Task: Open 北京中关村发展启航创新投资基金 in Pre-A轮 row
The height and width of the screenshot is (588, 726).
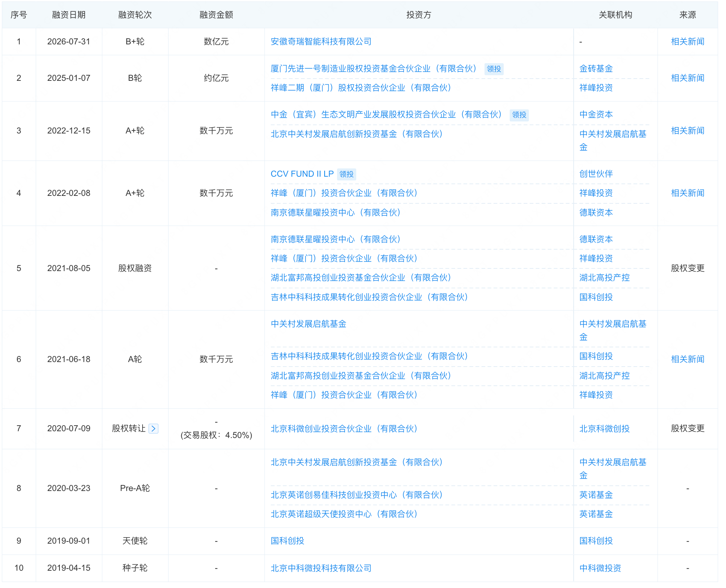Action: (x=357, y=462)
